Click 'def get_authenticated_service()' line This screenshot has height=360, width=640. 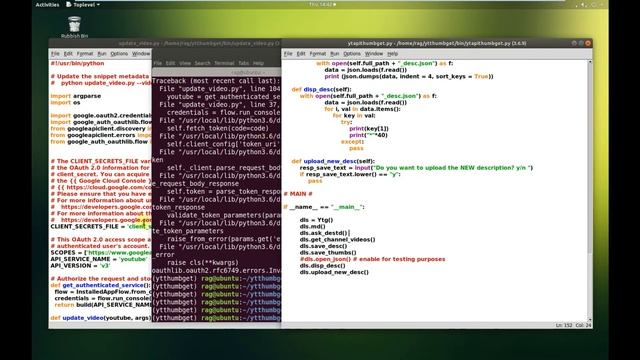[x=100, y=285]
